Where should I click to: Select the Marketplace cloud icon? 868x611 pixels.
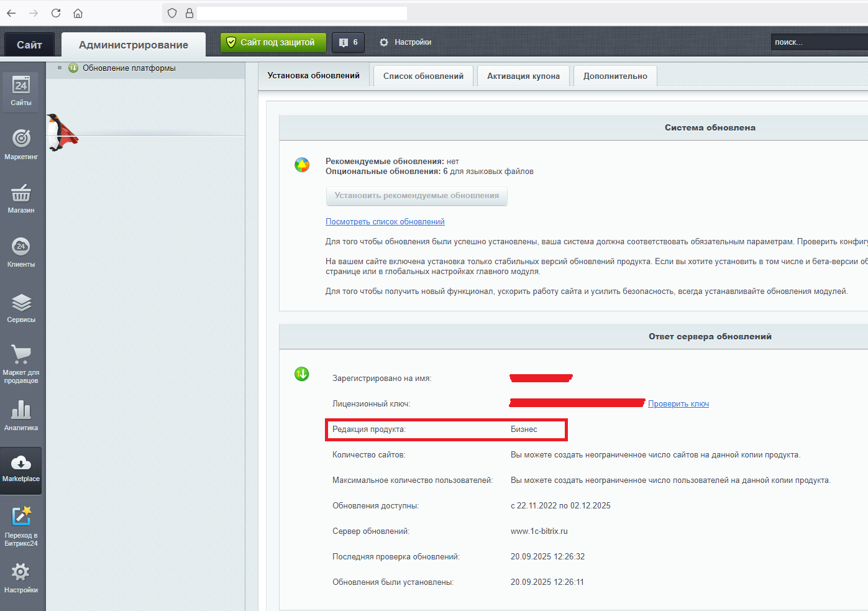21,464
